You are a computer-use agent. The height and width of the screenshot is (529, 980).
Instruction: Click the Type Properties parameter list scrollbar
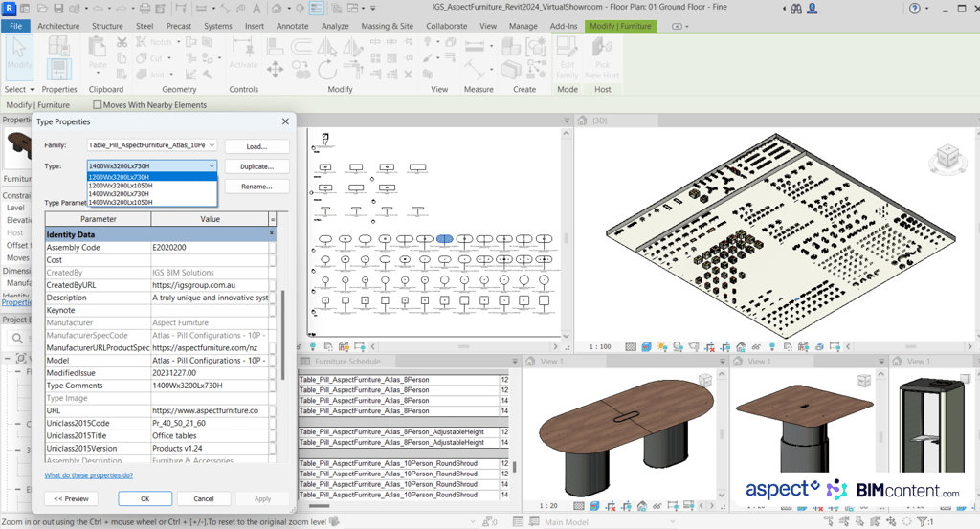point(283,334)
